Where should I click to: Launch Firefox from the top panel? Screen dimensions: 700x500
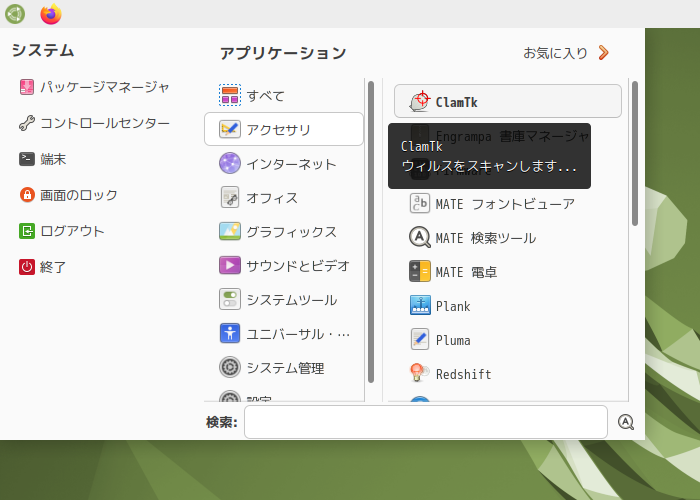[x=51, y=14]
